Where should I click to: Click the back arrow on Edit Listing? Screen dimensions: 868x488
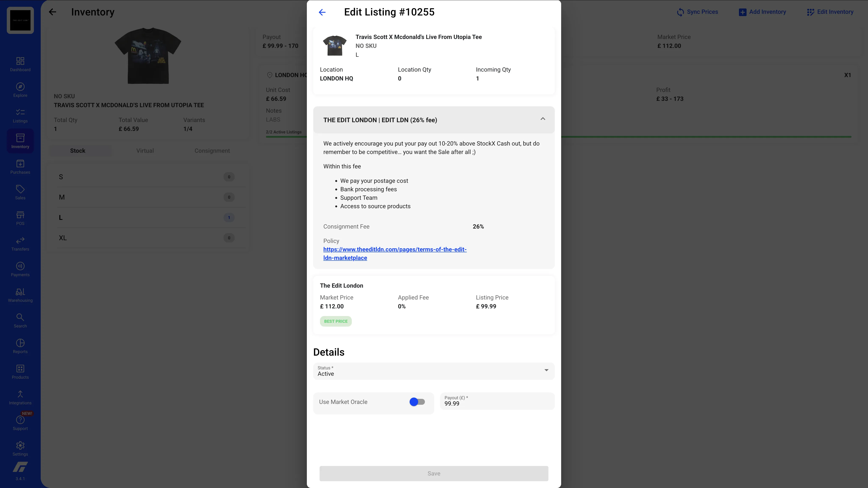point(322,12)
